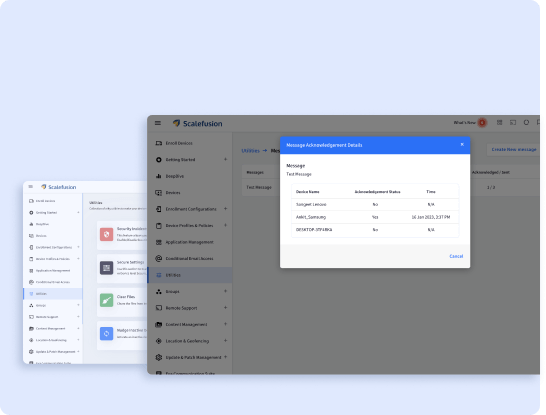This screenshot has height=415, width=546.
Task: Expand Getting Started in back window sidebar
Action: point(78,212)
